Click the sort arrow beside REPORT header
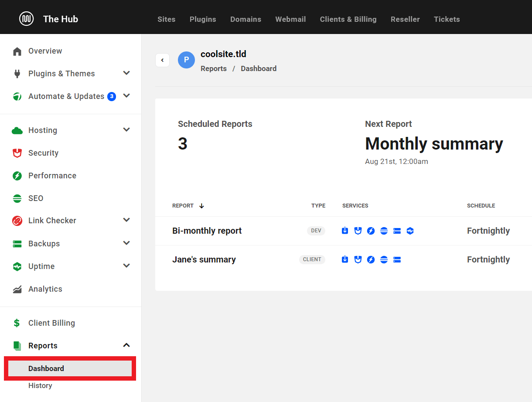Image resolution: width=532 pixels, height=402 pixels. [x=201, y=206]
